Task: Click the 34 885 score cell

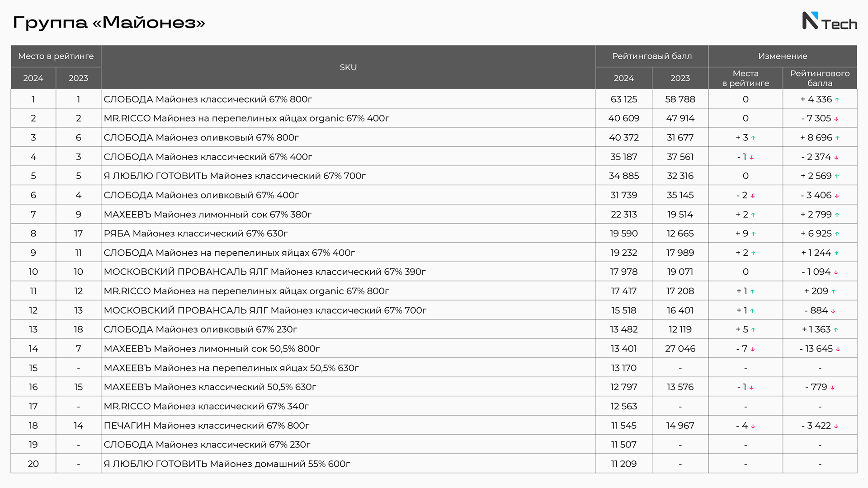Action: click(624, 176)
